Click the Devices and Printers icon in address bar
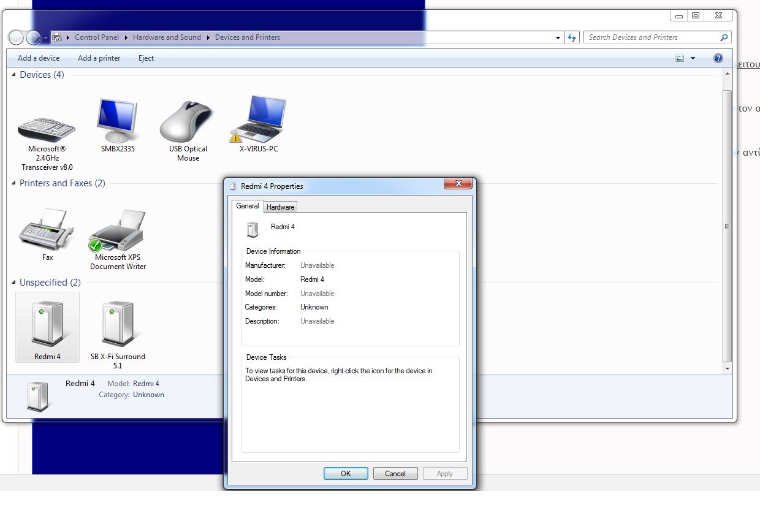 57,37
